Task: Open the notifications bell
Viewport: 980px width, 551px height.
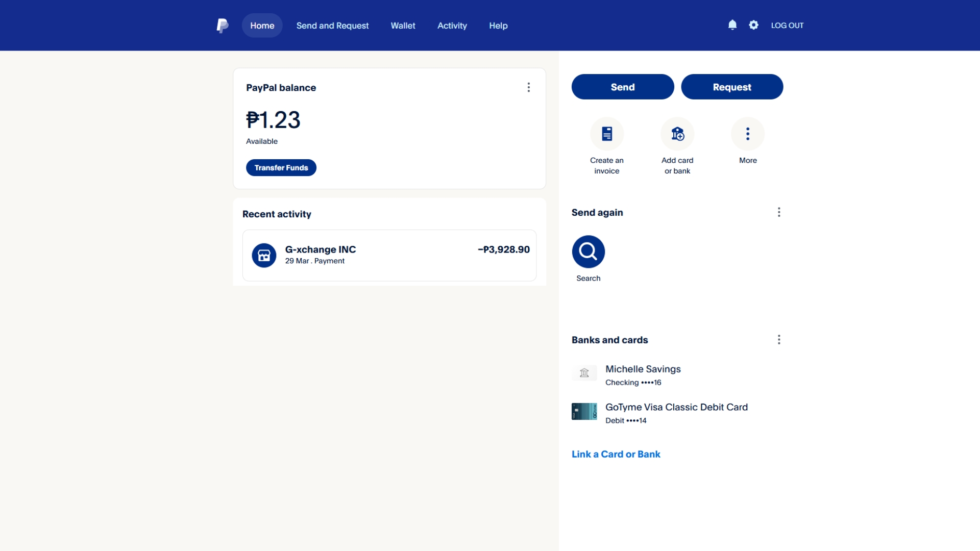Action: (732, 25)
